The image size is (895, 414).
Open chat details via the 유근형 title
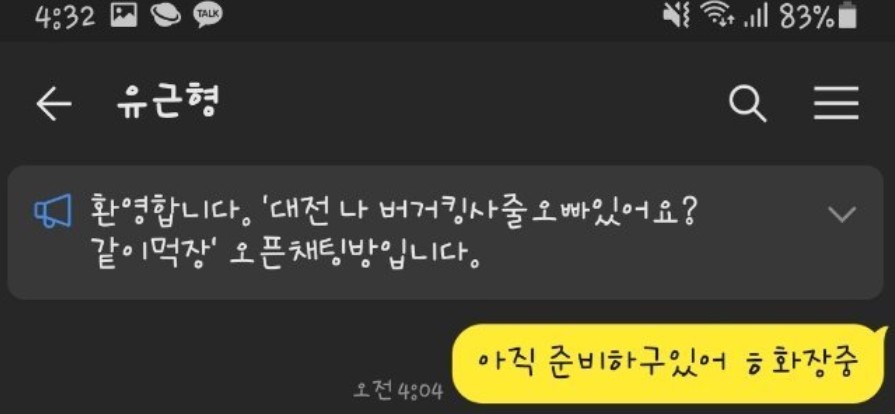coord(168,103)
